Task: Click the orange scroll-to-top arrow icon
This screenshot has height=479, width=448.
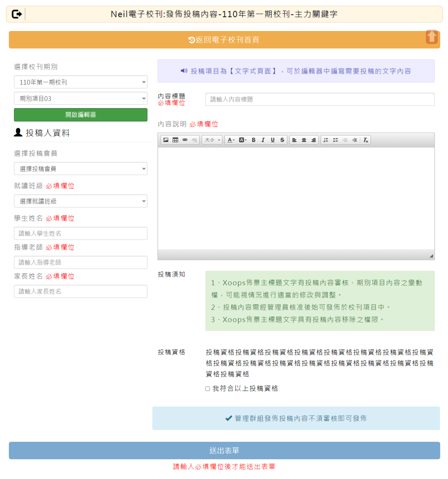Action: point(431,37)
